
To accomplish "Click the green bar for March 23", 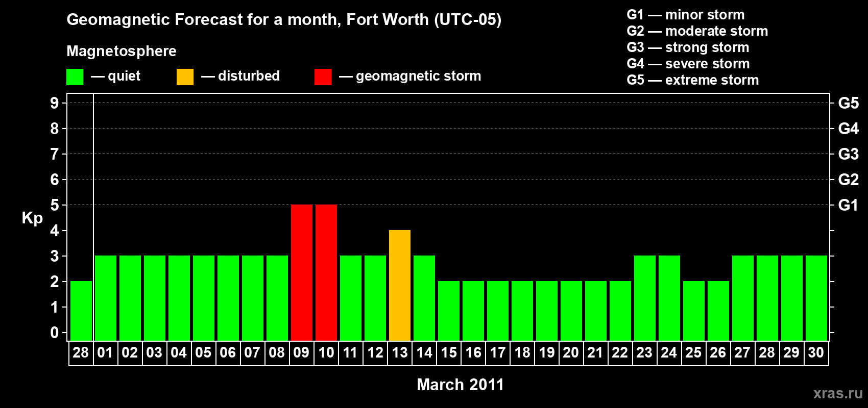I will pyautogui.click(x=645, y=298).
